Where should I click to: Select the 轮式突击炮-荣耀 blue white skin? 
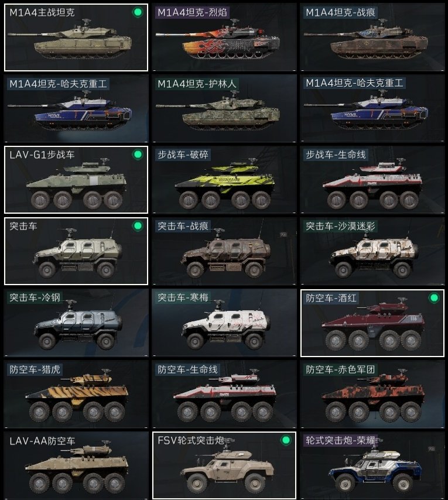[372, 465]
